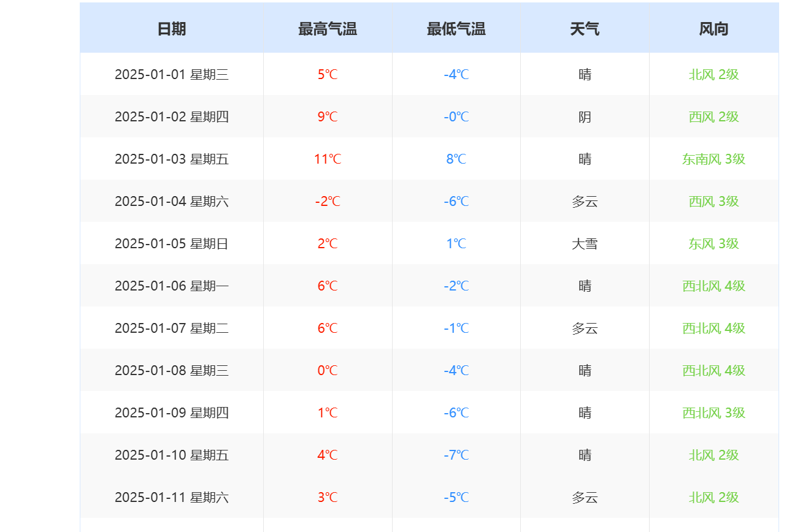Click weather 多云 for 2025-01-11
This screenshot has height=532, width=792.
[585, 497]
